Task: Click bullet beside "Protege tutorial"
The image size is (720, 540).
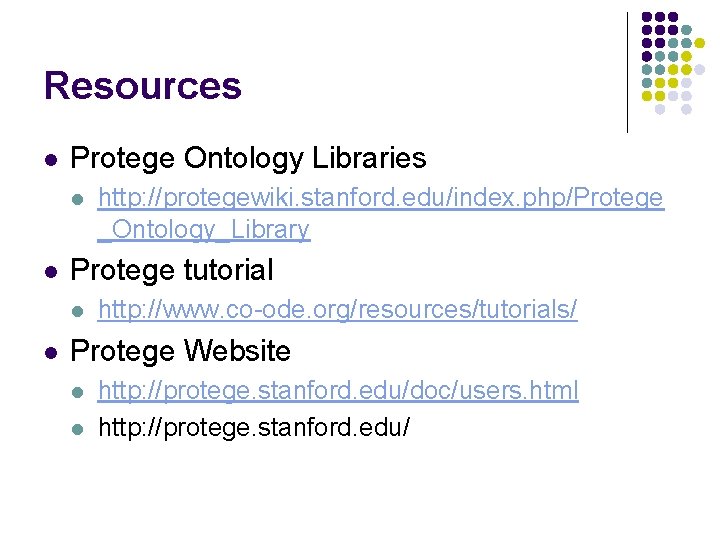Action: tap(51, 271)
